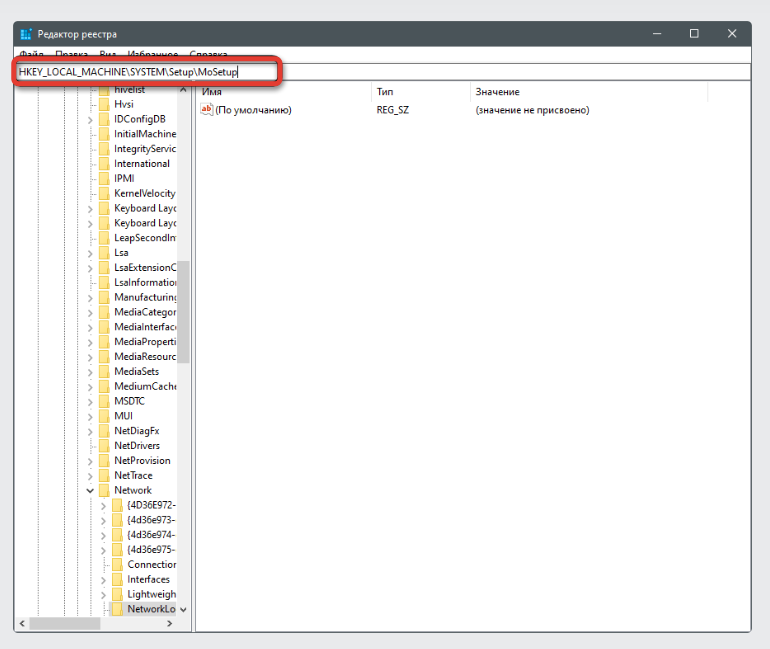Click the tree scrollbar down arrow
This screenshot has width=770, height=649.
183,610
